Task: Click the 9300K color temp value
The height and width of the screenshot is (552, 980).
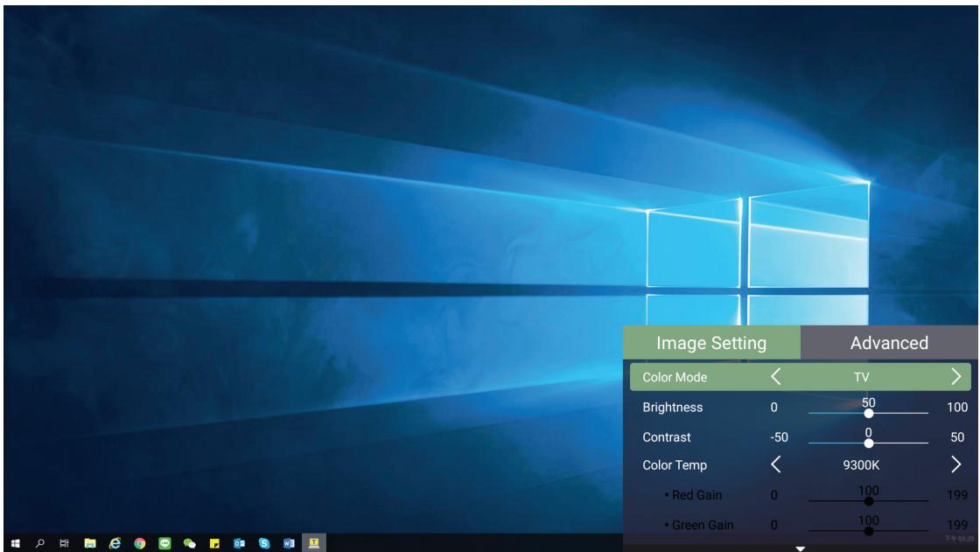Action: [861, 465]
